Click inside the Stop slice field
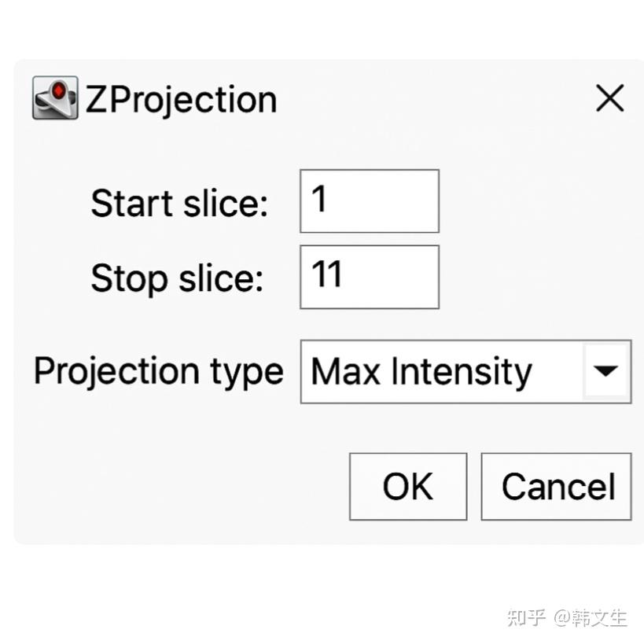 (x=368, y=276)
